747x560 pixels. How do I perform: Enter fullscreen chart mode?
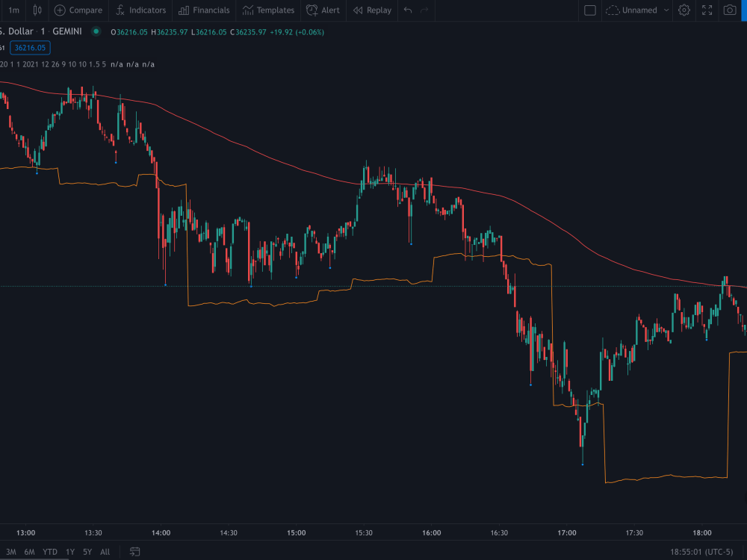coord(706,10)
